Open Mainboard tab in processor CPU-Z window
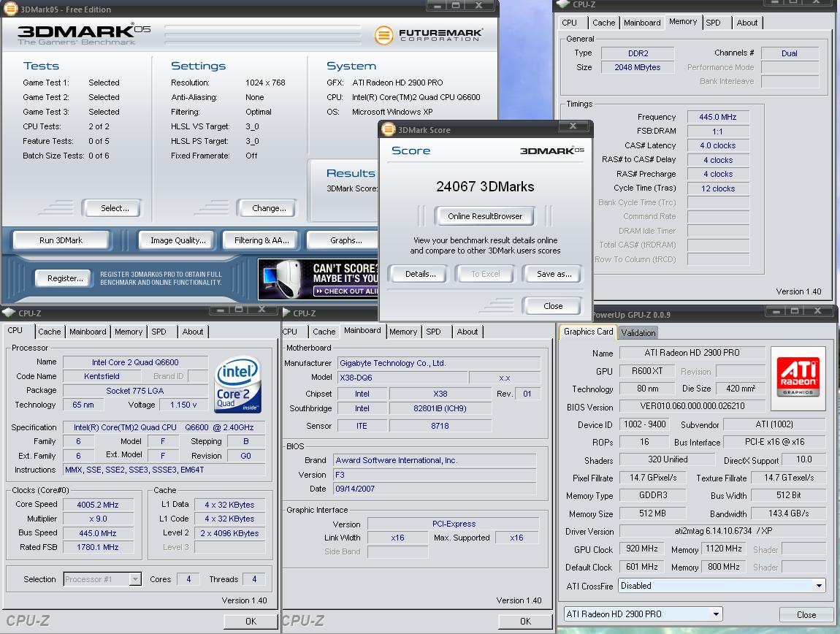This screenshot has height=634, width=840. pos(88,332)
